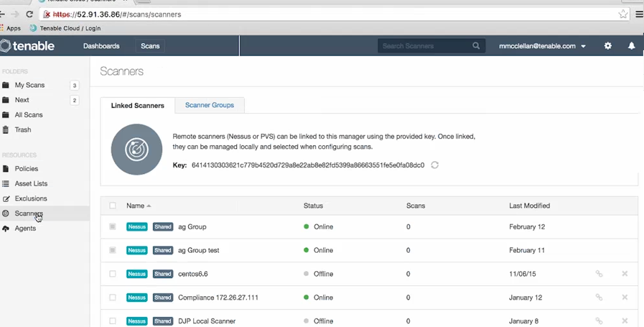Image resolution: width=644 pixels, height=327 pixels.
Task: Check the DJP Local Scanner row
Action: 113,321
